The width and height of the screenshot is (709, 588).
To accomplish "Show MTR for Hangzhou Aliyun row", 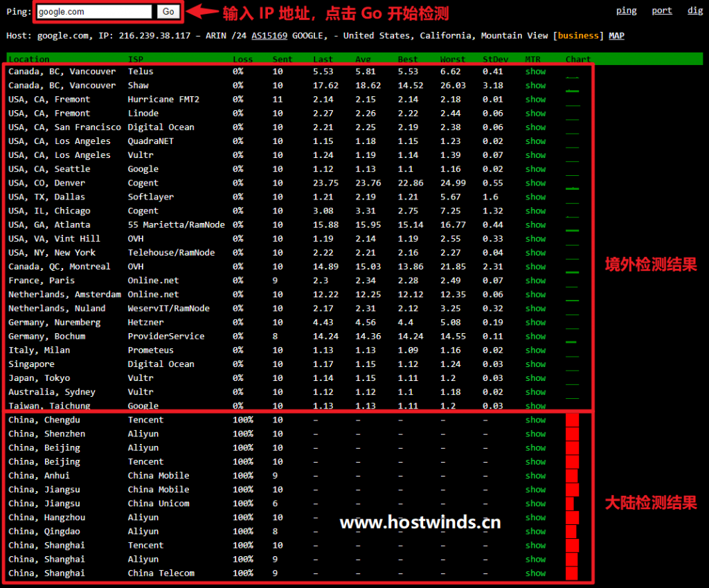I will pyautogui.click(x=535, y=517).
